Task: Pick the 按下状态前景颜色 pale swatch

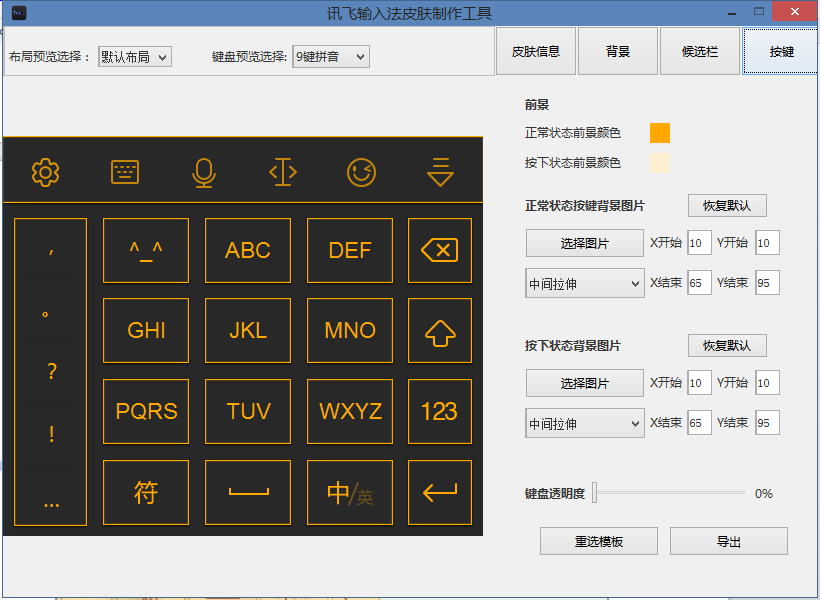Action: [x=660, y=163]
